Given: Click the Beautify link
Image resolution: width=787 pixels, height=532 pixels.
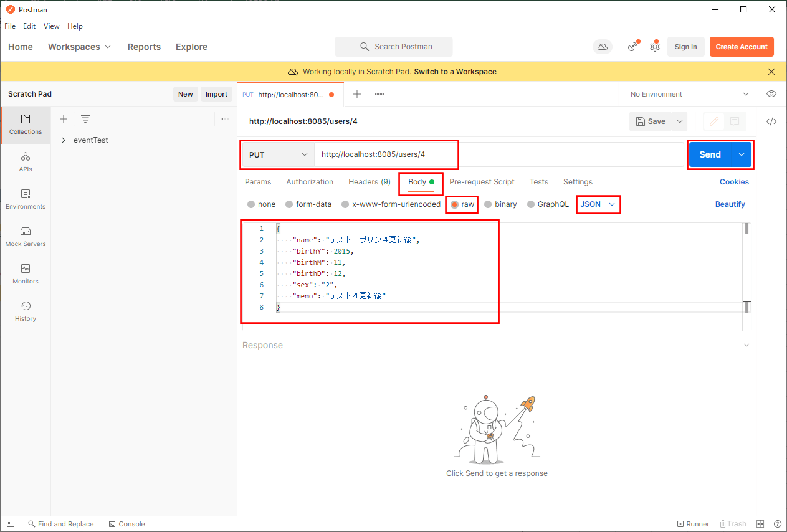Looking at the screenshot, I should [x=730, y=204].
